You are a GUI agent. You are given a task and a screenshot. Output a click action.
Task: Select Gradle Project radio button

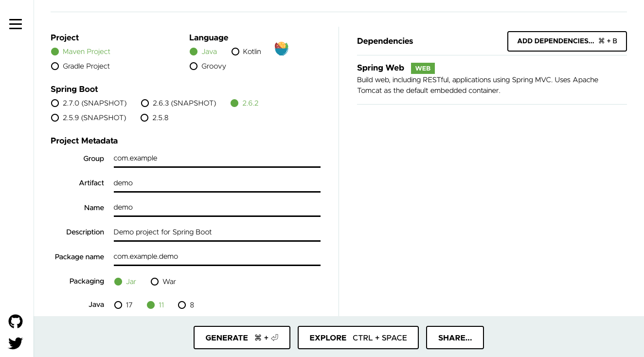click(x=81, y=66)
